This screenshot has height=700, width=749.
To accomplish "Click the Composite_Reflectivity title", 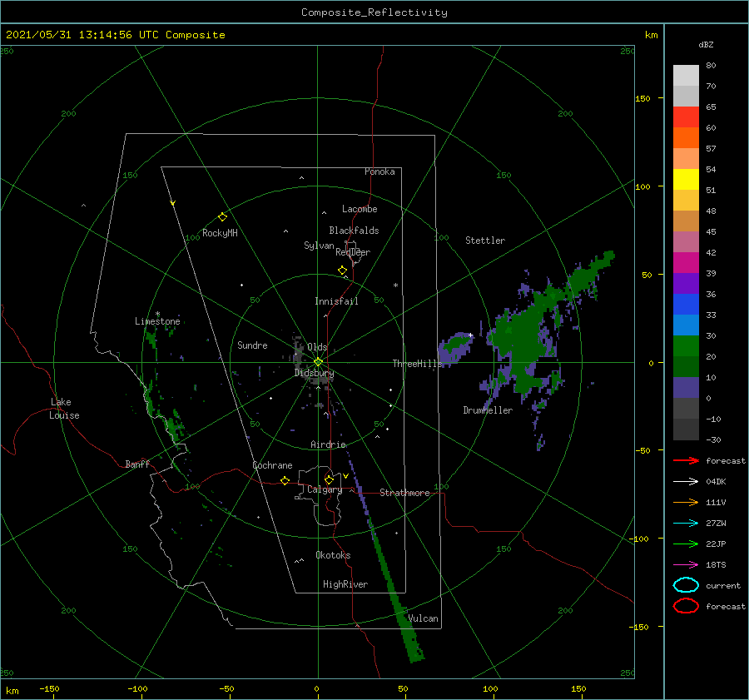I will (x=374, y=12).
